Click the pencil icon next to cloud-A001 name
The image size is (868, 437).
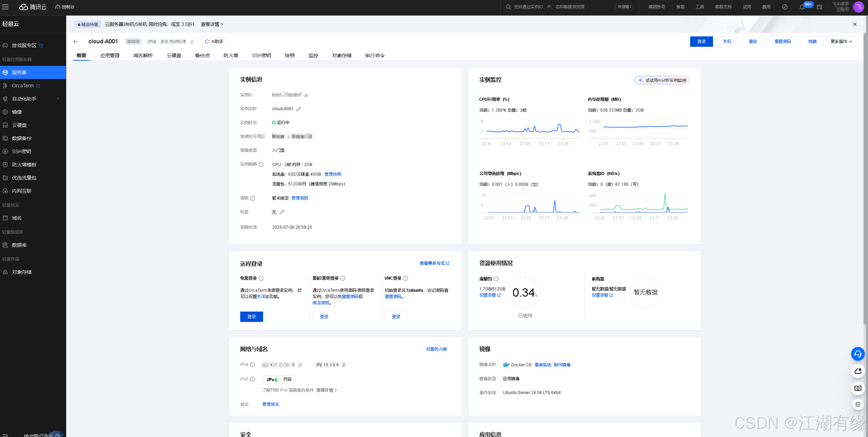[298, 109]
